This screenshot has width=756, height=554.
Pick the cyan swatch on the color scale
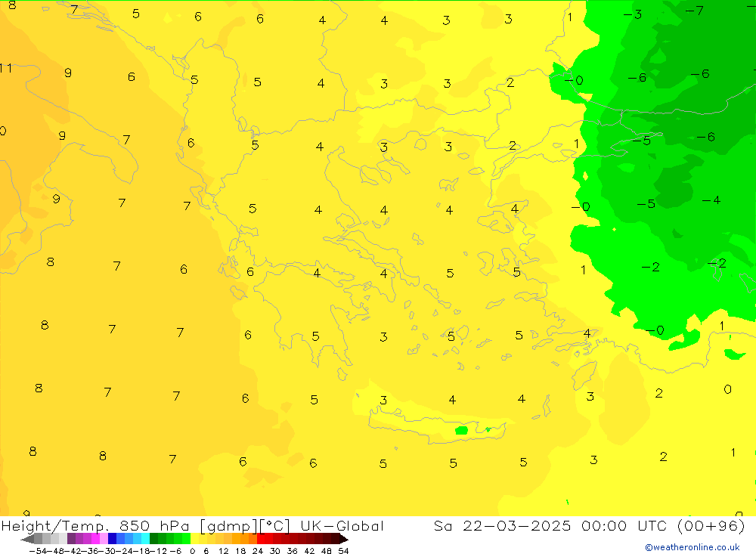(145, 539)
